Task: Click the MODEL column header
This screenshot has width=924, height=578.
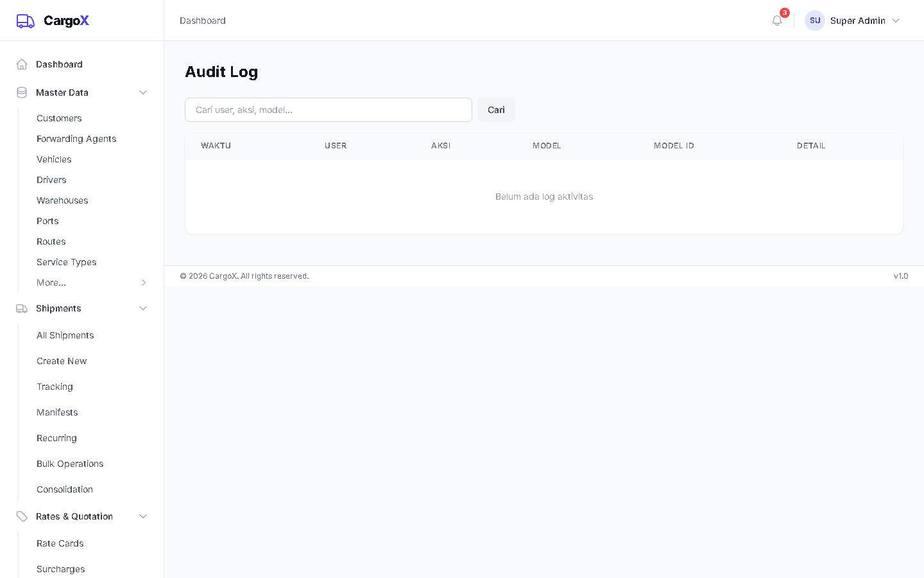Action: [x=547, y=146]
